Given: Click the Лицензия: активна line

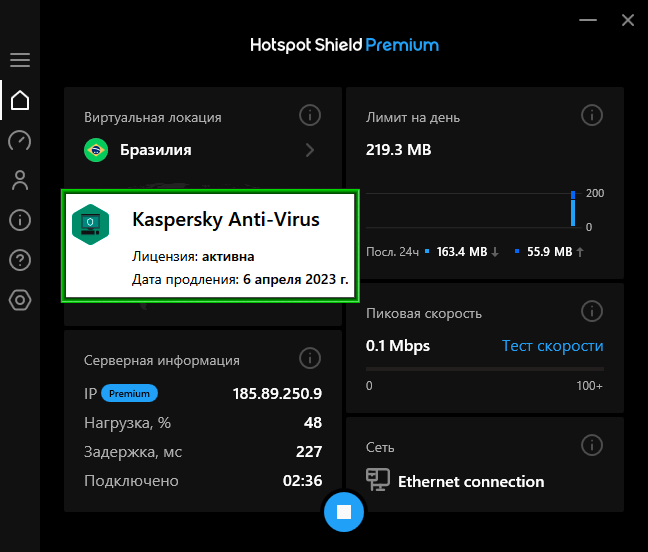Looking at the screenshot, I should coord(193,257).
